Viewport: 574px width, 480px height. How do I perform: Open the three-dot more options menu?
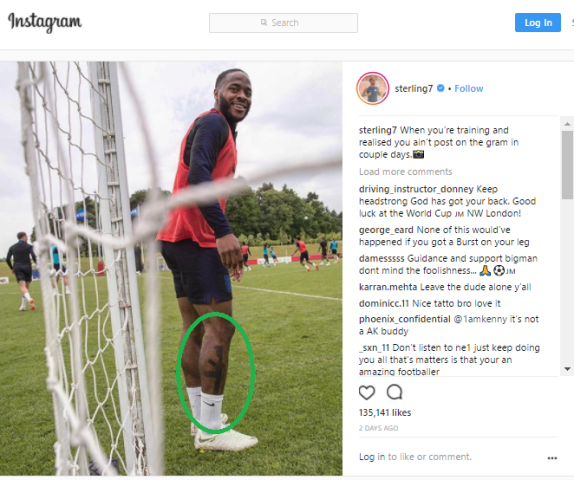pyautogui.click(x=552, y=458)
